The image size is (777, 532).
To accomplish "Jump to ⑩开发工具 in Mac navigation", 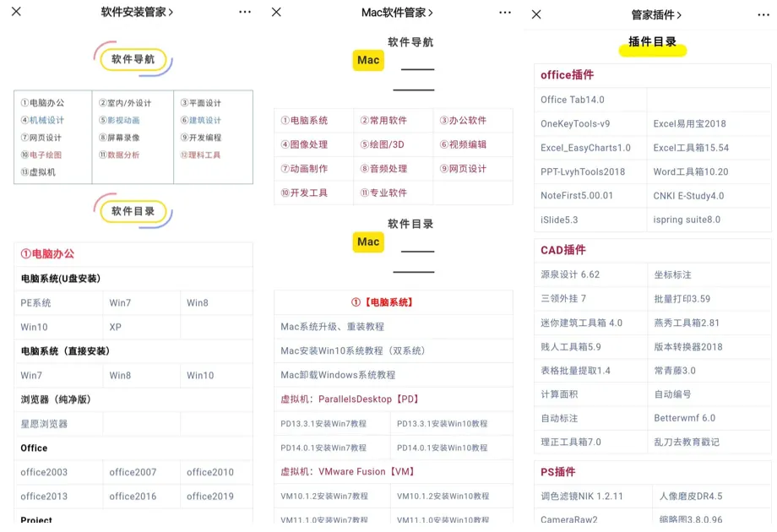I will click(304, 193).
